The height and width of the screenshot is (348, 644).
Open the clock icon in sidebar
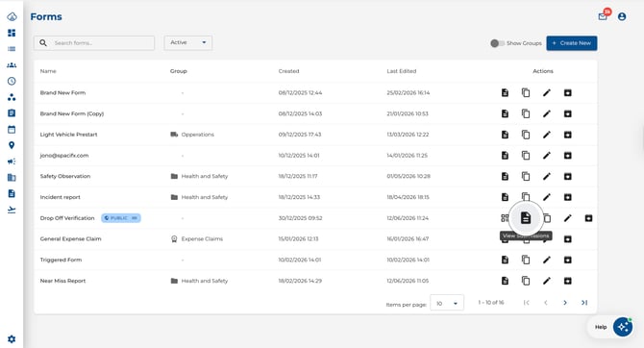[x=12, y=81]
